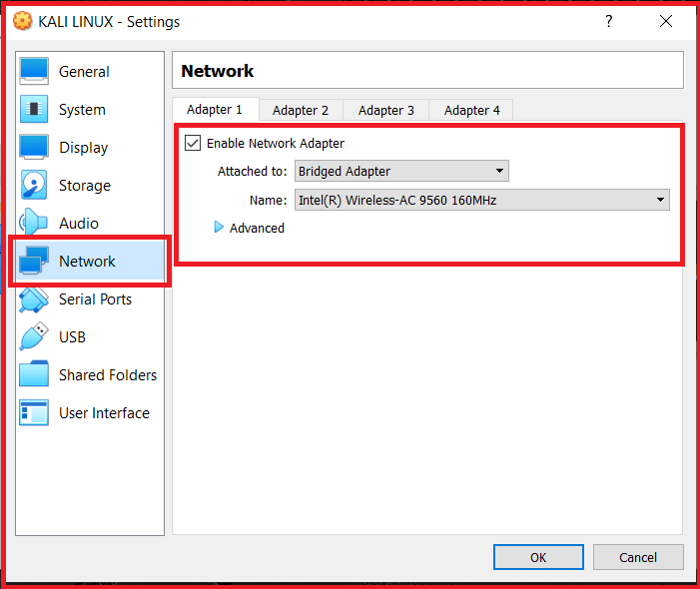The height and width of the screenshot is (589, 700).
Task: Toggle Enable Network Adapter checkbox
Action: [193, 143]
